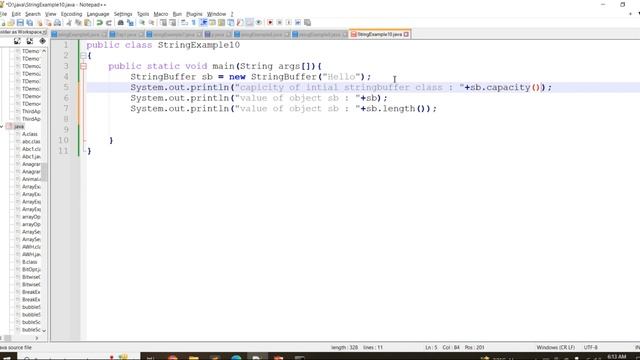Select first ThirdAp file in tree
640x360 pixels.
(31, 111)
